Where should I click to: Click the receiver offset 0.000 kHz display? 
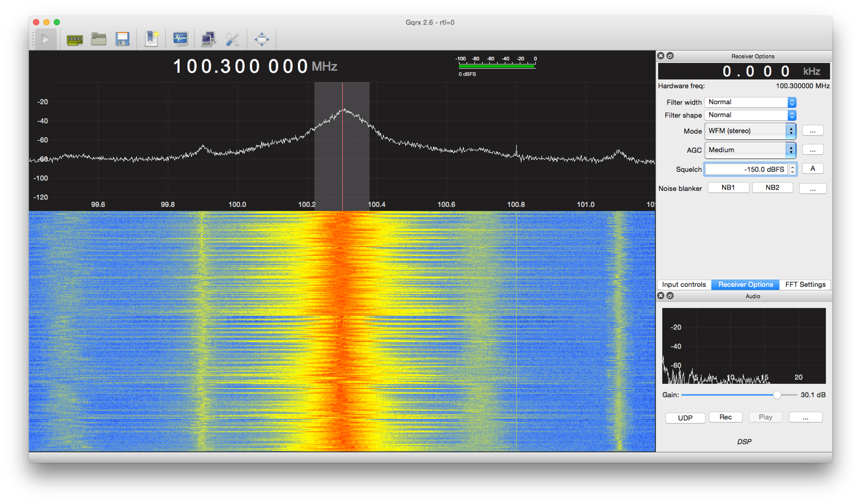(744, 71)
